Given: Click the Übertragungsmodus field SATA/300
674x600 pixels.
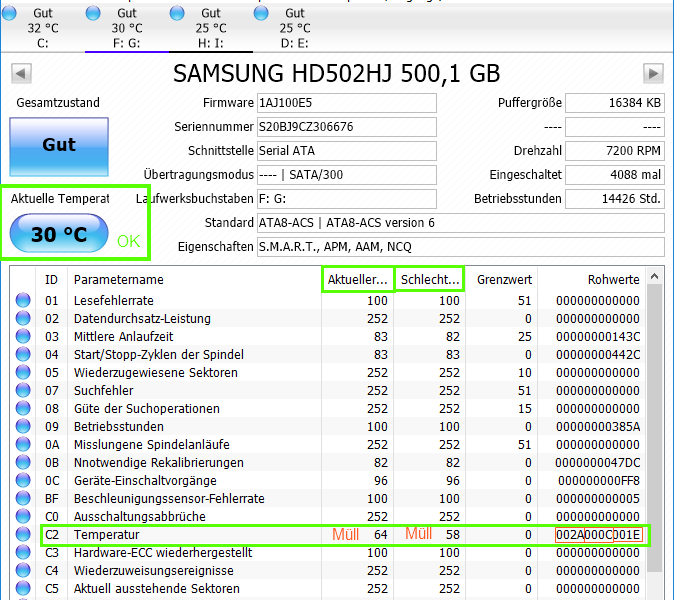Looking at the screenshot, I should click(346, 175).
